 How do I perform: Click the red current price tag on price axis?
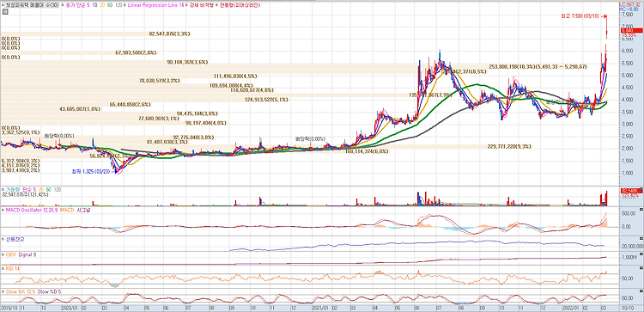[632, 30]
